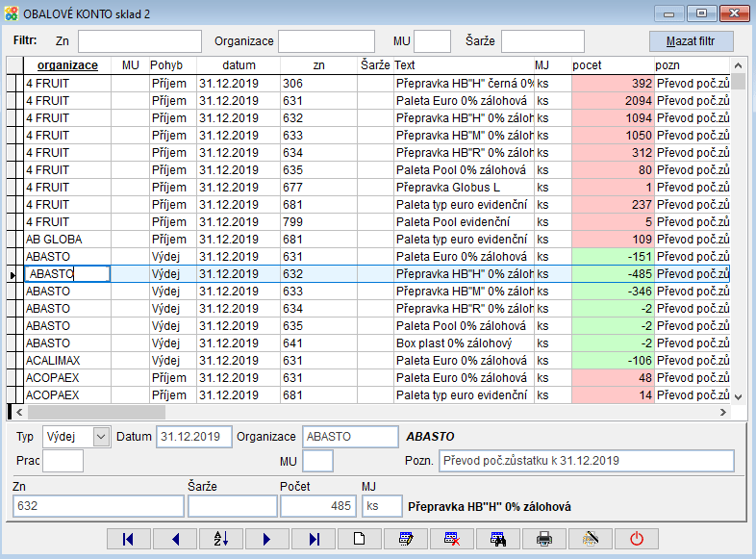The width and height of the screenshot is (756, 559).
Task: Click the pocet cell showing -346
Action: (x=613, y=292)
